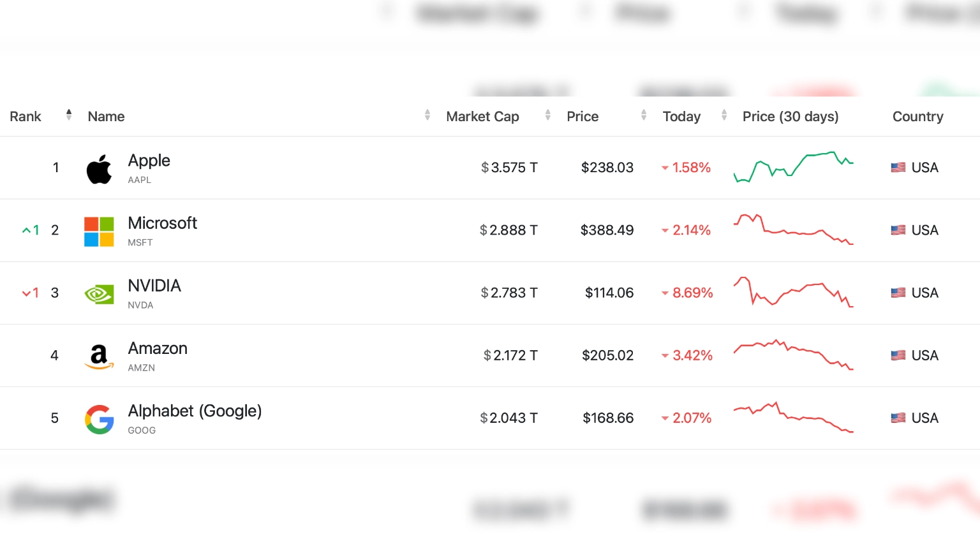Click the Microsoft four-square logo
Screen dimensions: 980x551
(x=99, y=231)
